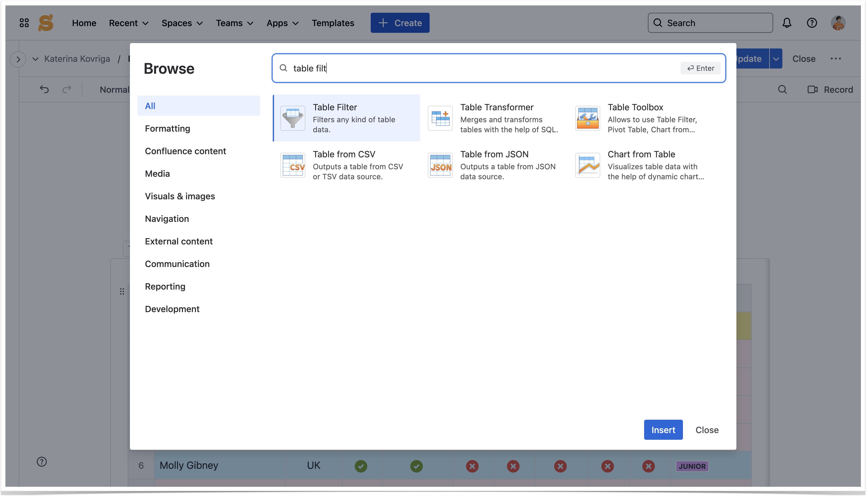The image size is (868, 497).
Task: Switch to the Formatting category
Action: coord(167,128)
